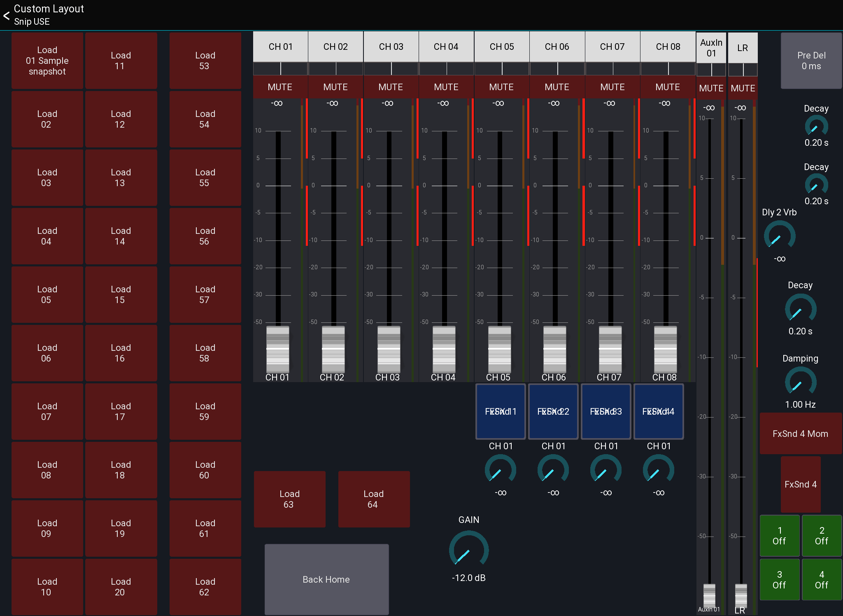Adjust the Damping knob set to 1.00 Hz

click(x=800, y=382)
